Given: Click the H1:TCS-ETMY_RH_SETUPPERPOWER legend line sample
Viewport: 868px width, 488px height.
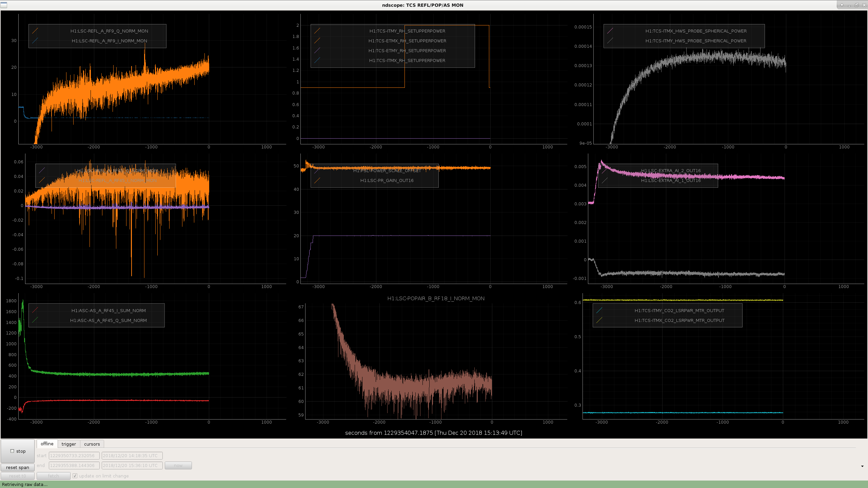Looking at the screenshot, I should 317,50.
